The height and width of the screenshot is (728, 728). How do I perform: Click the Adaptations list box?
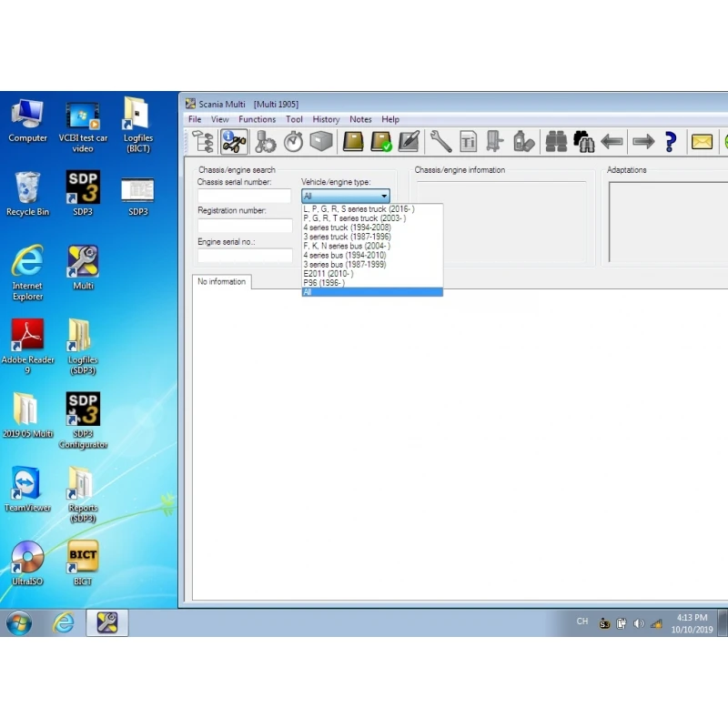[669, 222]
